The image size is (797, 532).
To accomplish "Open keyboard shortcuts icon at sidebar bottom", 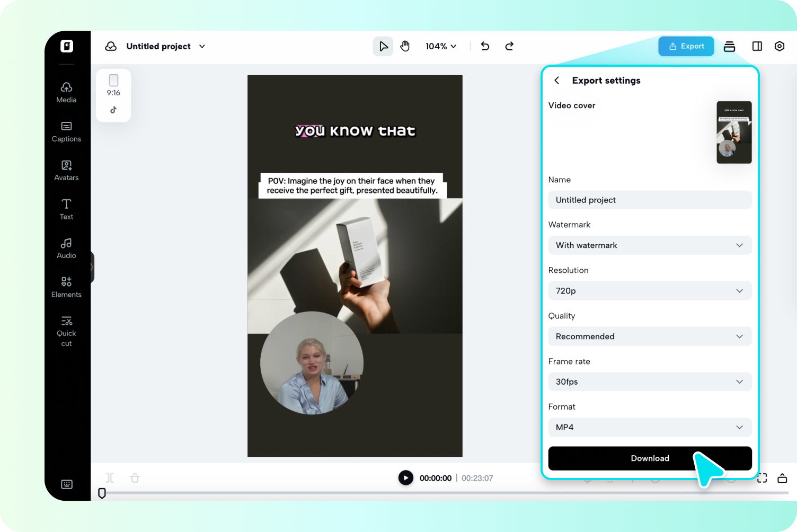I will (x=67, y=484).
